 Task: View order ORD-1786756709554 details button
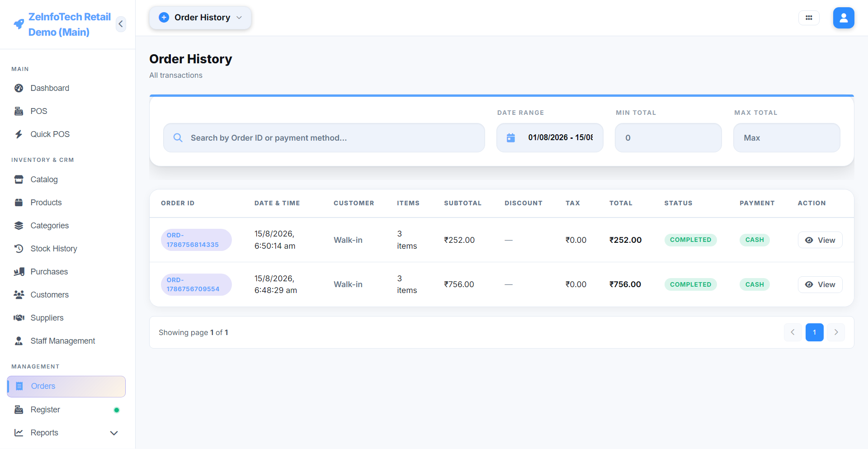820,284
